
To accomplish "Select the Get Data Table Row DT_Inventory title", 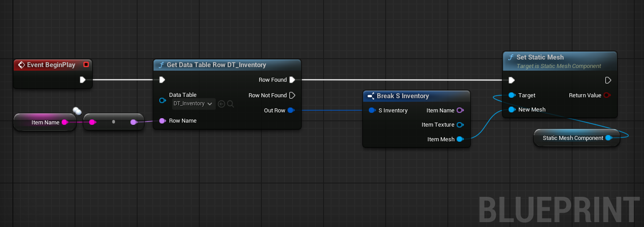I will 216,65.
